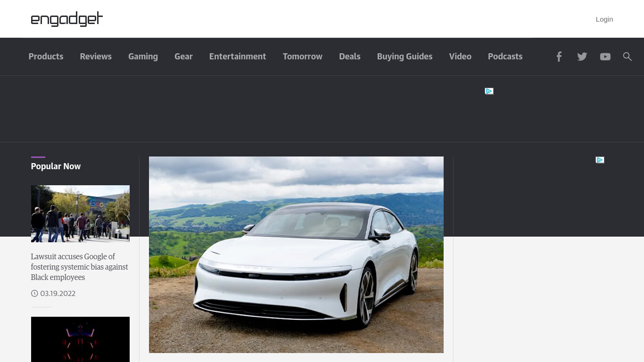This screenshot has width=644, height=362.
Task: Open the Video section
Action: point(460,57)
